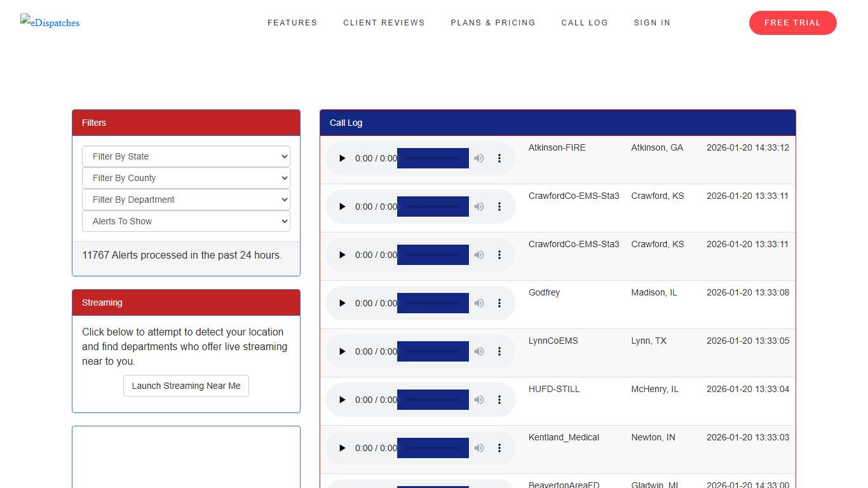868x488 pixels.
Task: Open the Filter By State dropdown
Action: point(186,156)
